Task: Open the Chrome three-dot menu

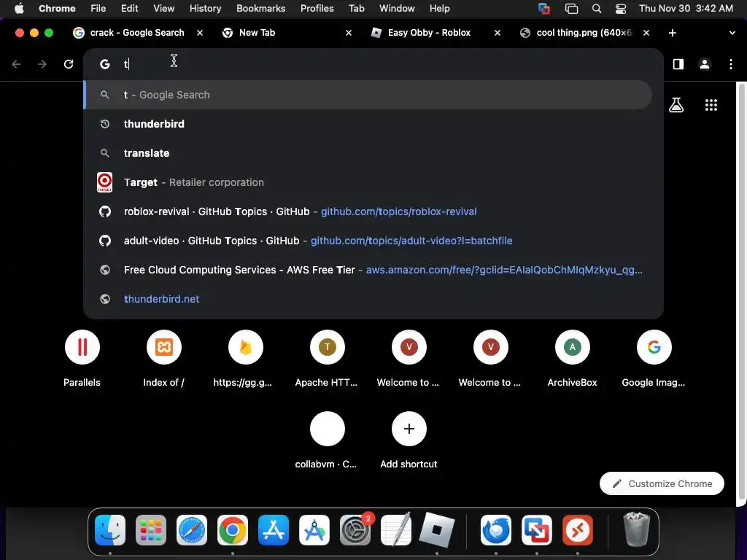Action: [x=731, y=64]
